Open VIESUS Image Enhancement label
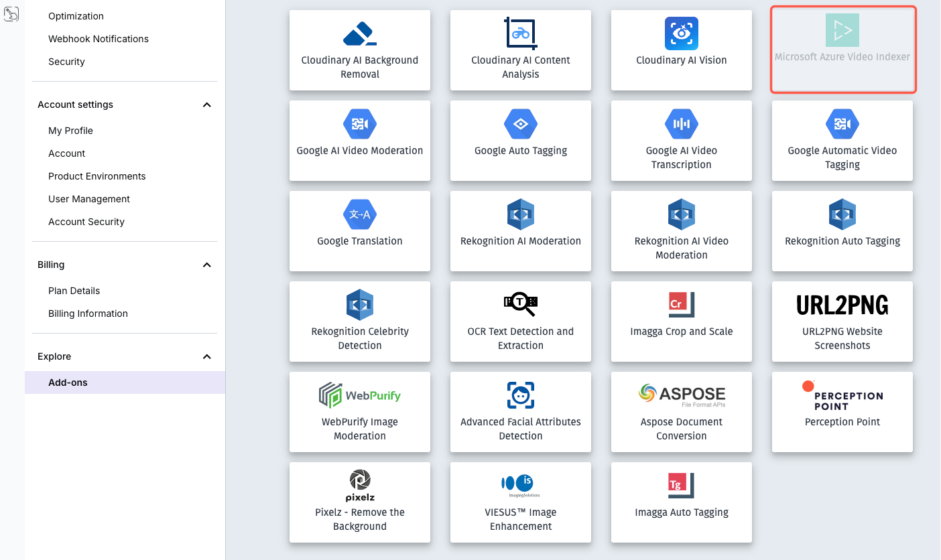 click(x=521, y=519)
